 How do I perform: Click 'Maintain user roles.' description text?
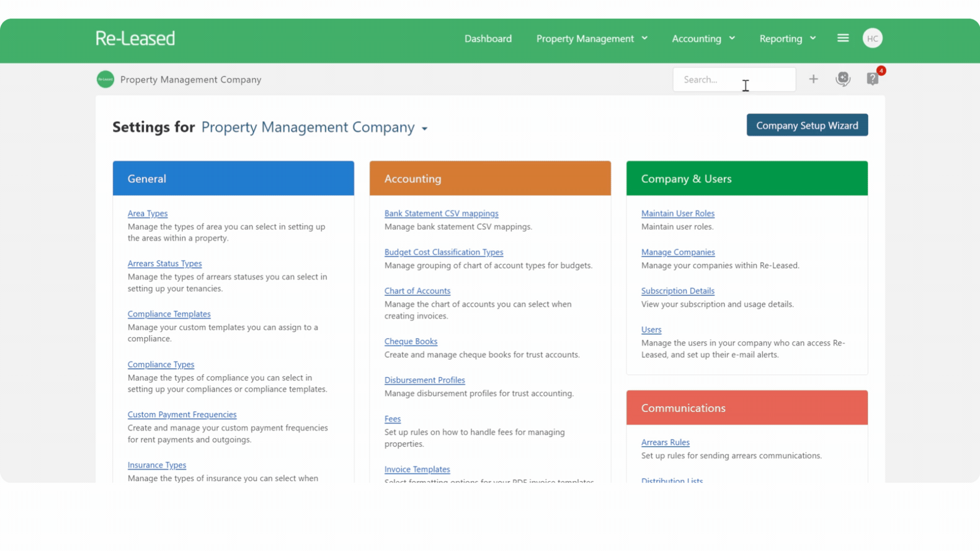pyautogui.click(x=677, y=227)
